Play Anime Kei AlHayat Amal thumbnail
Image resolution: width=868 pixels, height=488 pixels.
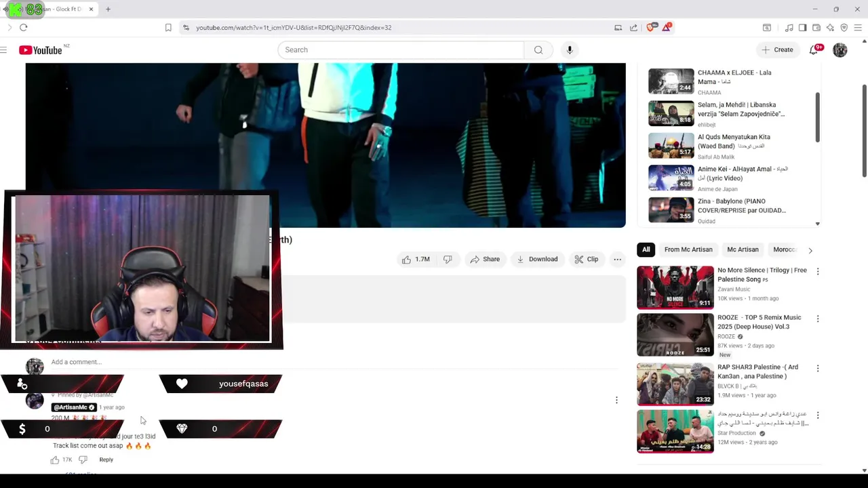(671, 178)
